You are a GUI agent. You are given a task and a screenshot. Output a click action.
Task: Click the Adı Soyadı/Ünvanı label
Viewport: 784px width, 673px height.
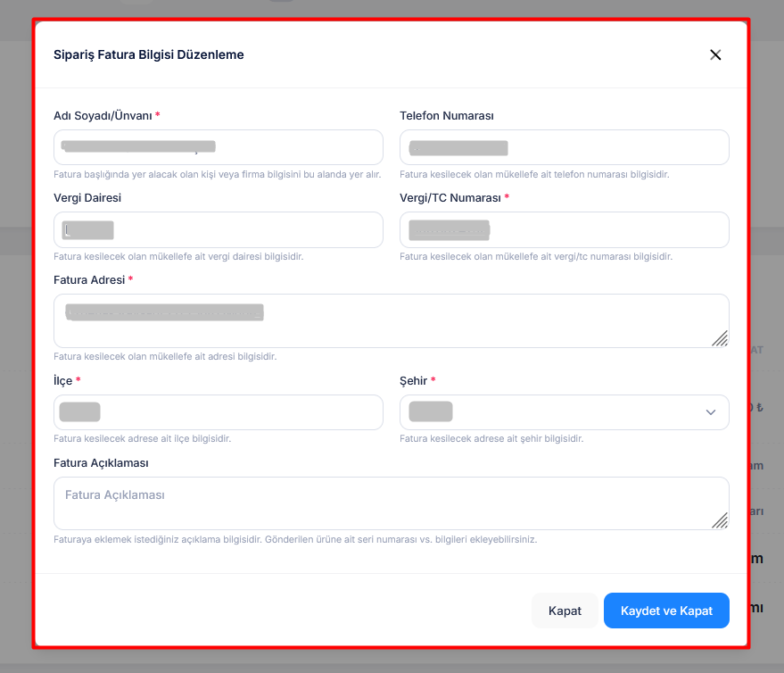[x=103, y=116]
